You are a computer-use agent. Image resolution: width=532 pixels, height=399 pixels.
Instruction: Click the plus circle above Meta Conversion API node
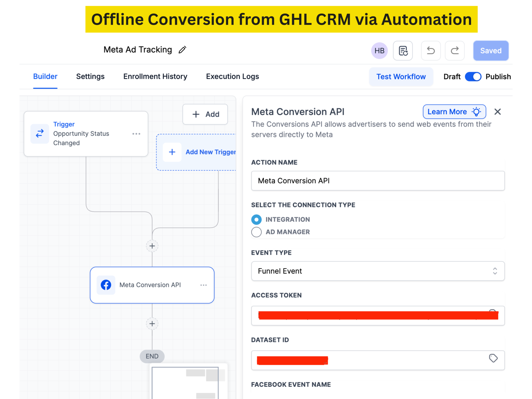152,246
